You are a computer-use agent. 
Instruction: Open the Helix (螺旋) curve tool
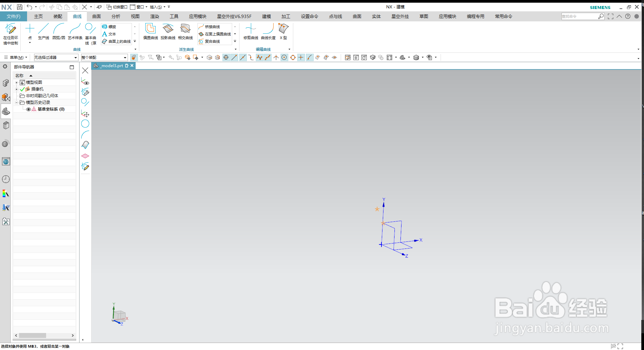(110, 27)
